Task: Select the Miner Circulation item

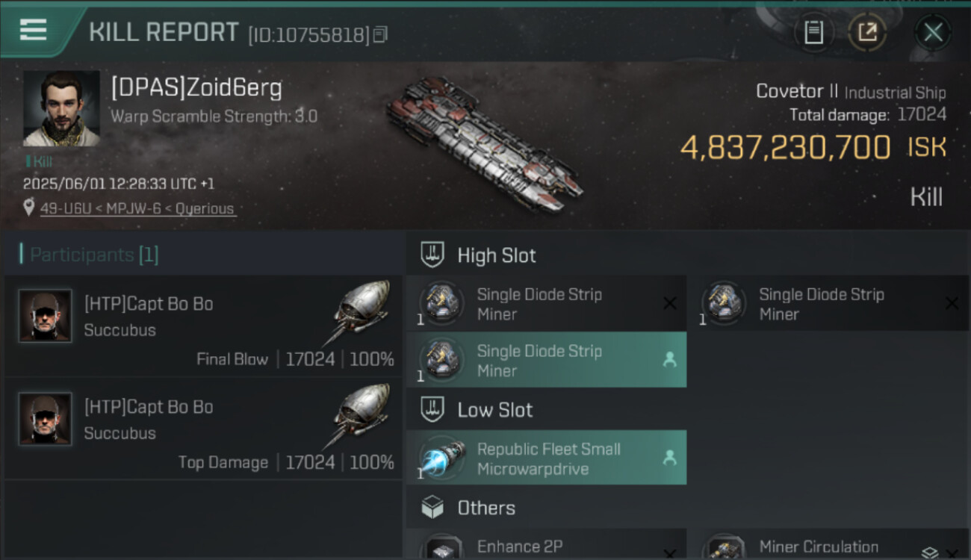Action: click(x=819, y=547)
